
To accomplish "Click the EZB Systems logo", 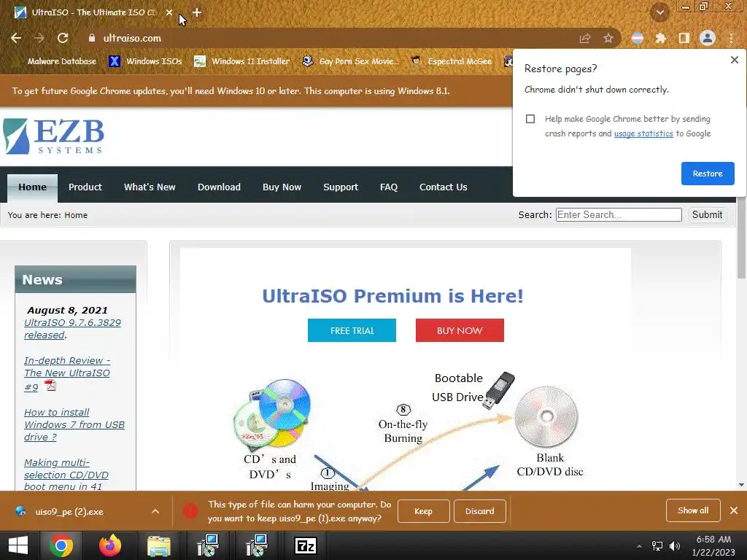I will (53, 136).
